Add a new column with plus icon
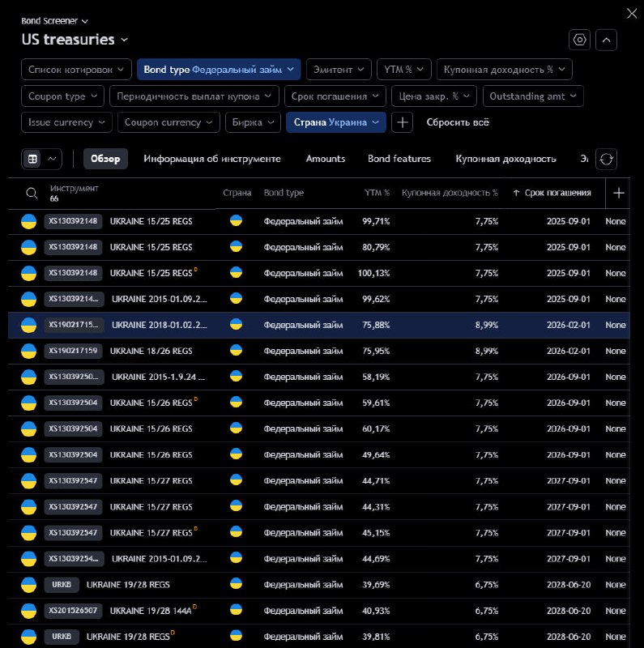The image size is (644, 648). pos(618,193)
